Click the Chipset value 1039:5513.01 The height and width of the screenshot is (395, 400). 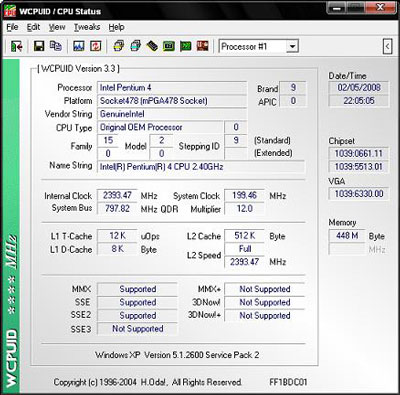[359, 167]
